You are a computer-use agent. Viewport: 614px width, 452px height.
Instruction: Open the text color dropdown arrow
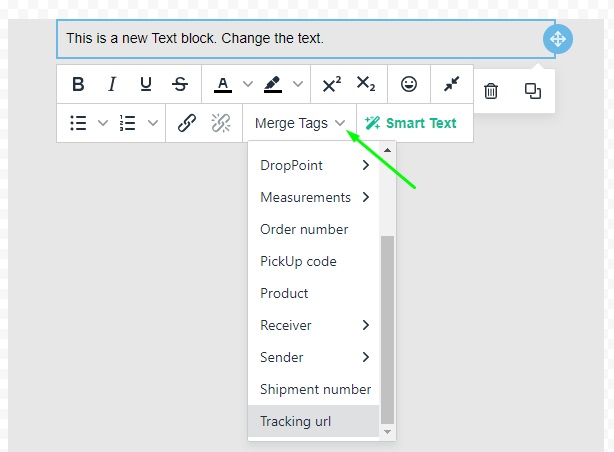coord(245,85)
